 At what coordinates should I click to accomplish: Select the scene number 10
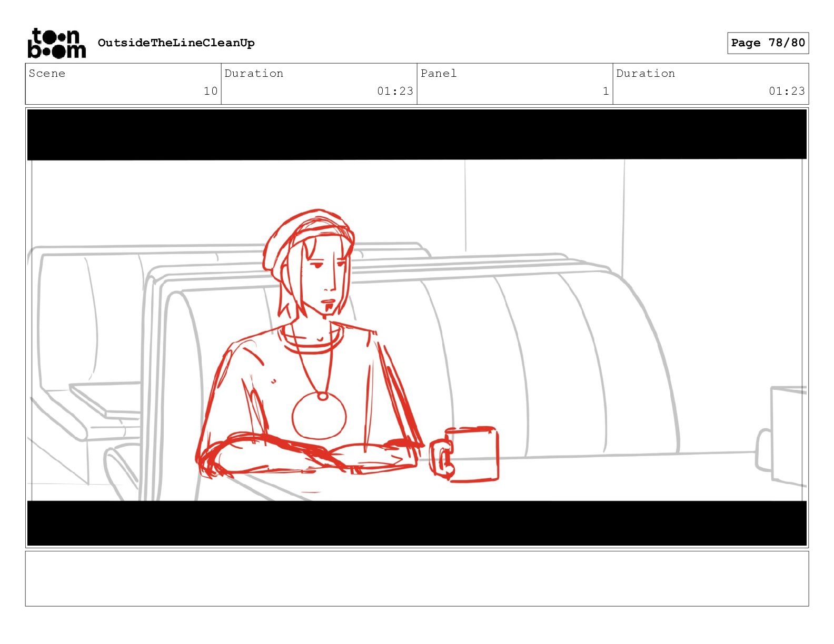point(211,91)
